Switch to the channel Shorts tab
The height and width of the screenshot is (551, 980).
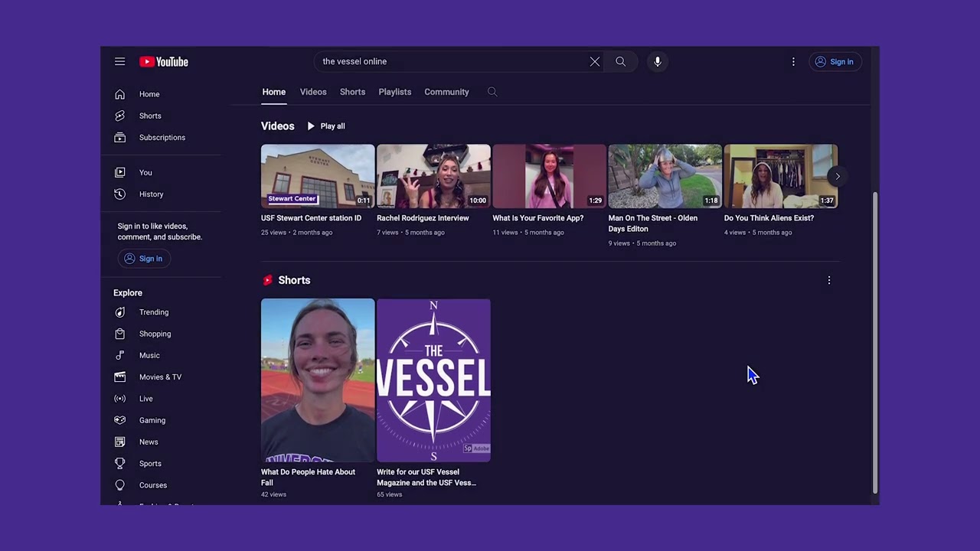[x=352, y=92]
